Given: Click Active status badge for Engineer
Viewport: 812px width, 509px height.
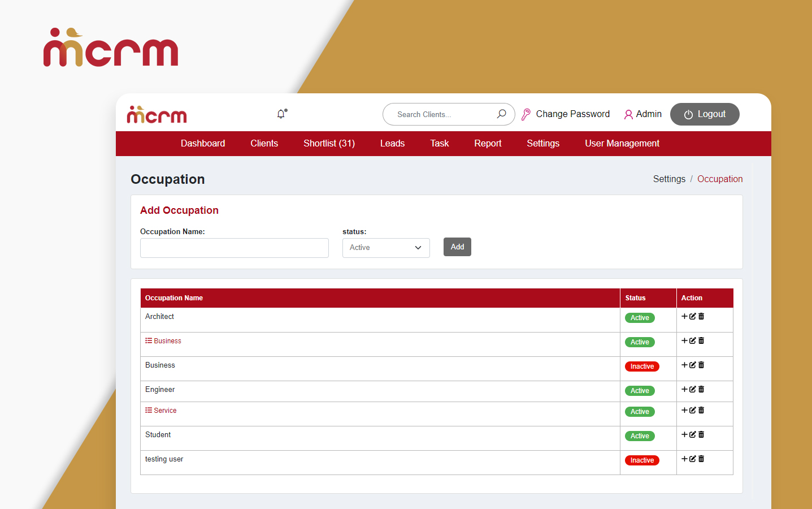Looking at the screenshot, I should pos(640,391).
